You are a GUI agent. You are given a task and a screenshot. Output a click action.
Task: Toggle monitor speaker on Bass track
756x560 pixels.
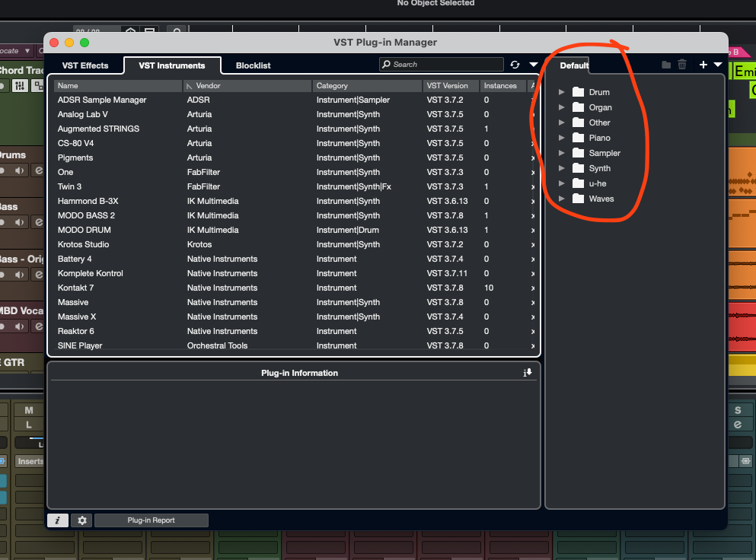(x=19, y=222)
